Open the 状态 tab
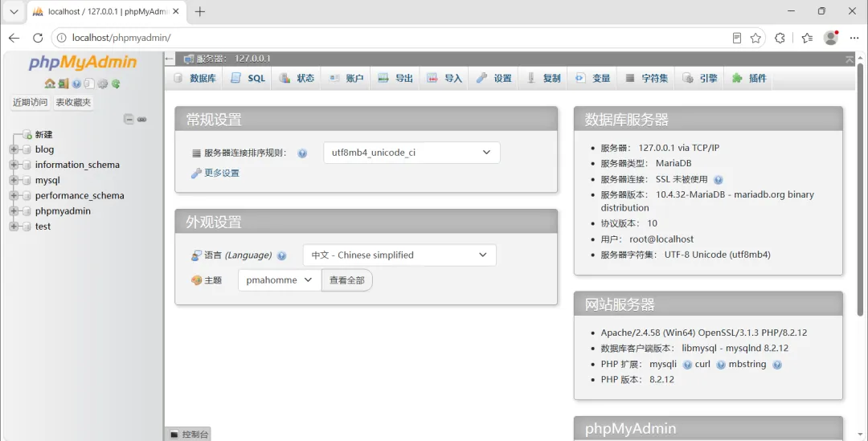Image resolution: width=868 pixels, height=441 pixels. pos(297,78)
